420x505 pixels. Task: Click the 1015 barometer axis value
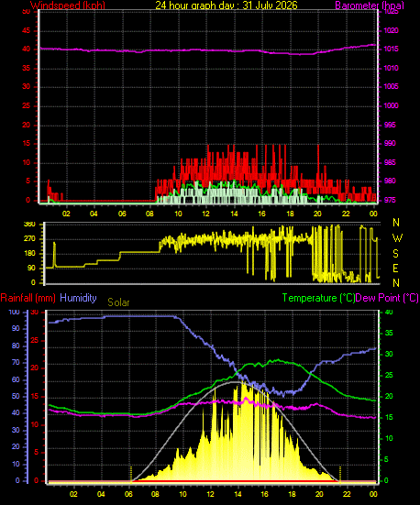click(392, 49)
